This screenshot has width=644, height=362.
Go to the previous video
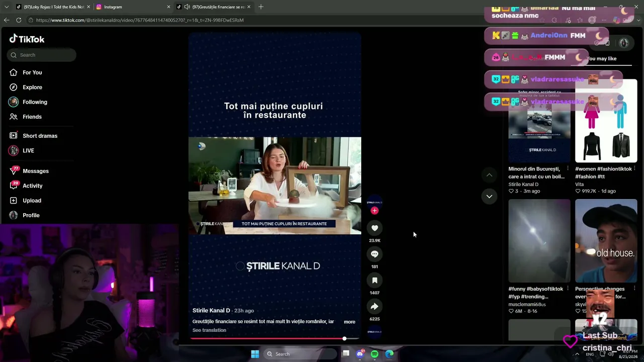[x=489, y=175]
